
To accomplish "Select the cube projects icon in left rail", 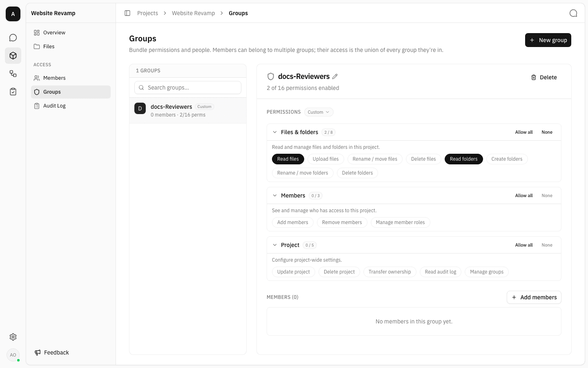I will (13, 56).
